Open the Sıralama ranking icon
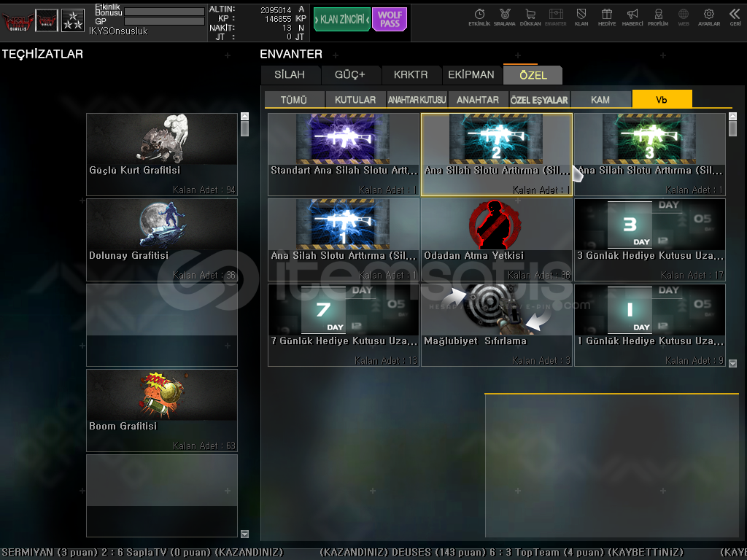The width and height of the screenshot is (747, 560). 504,17
